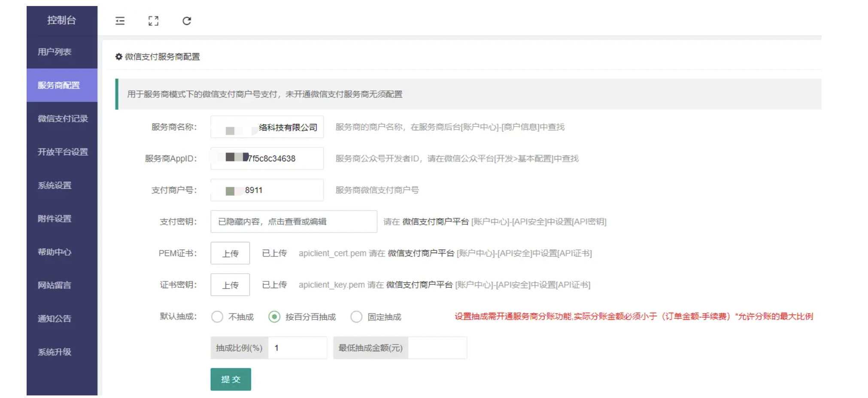Open 附件设置 sidebar item
This screenshot has width=868, height=398.
coord(62,219)
